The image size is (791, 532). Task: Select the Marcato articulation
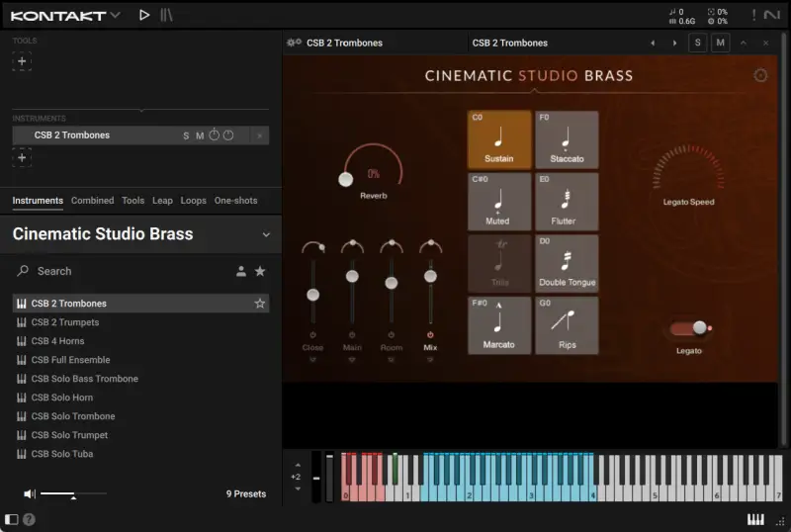click(x=499, y=325)
